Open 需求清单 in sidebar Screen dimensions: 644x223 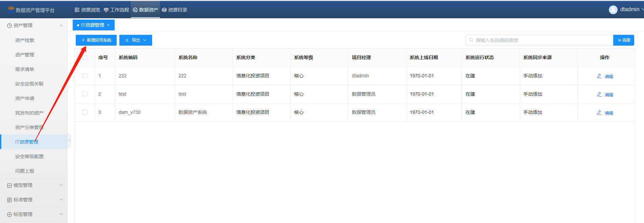coord(25,69)
